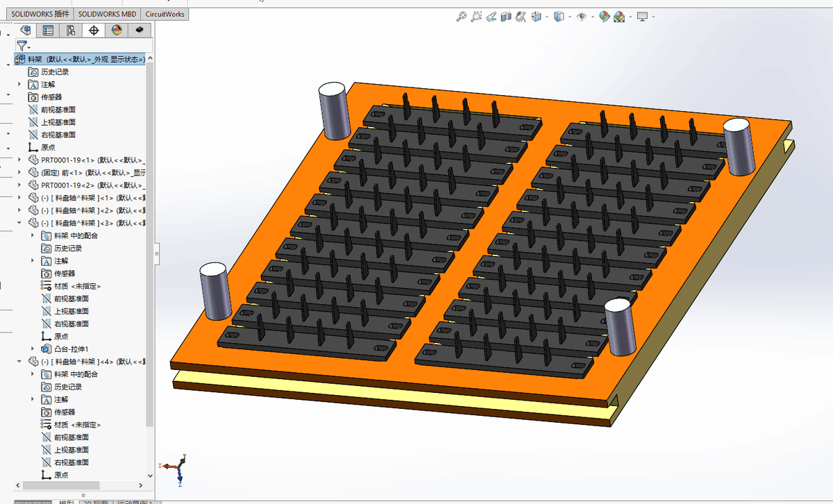The width and height of the screenshot is (833, 504).
Task: Click Apply Scene icon
Action: pos(619,16)
